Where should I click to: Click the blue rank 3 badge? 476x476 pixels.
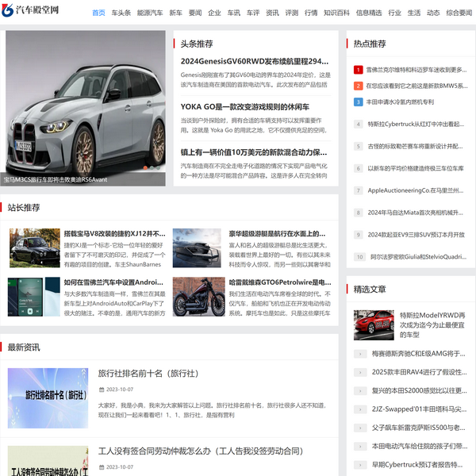click(x=359, y=102)
